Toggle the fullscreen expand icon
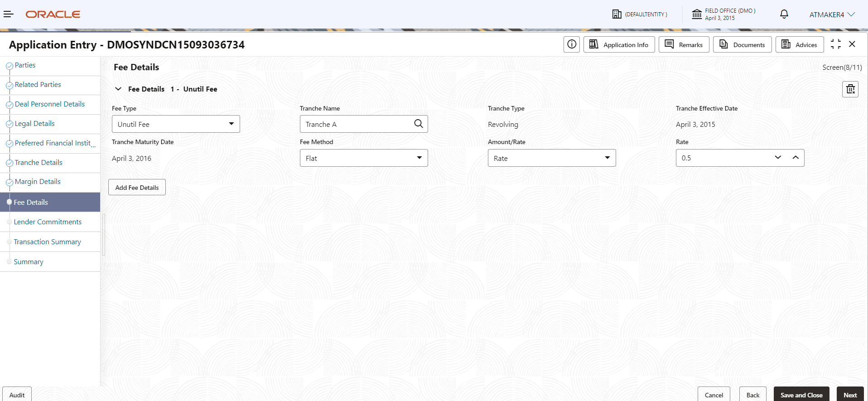Screen dimensions: 868x401 (836, 44)
